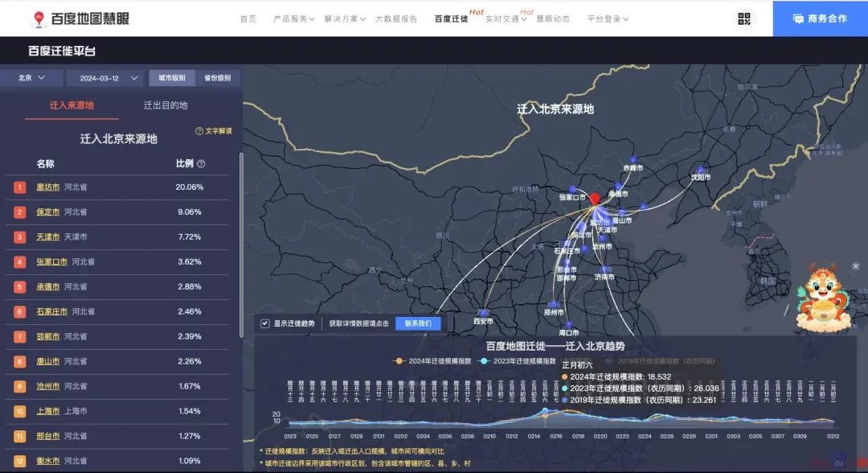This screenshot has height=473, width=868.
Task: Click the source list vertical scrollbar
Action: [x=241, y=245]
